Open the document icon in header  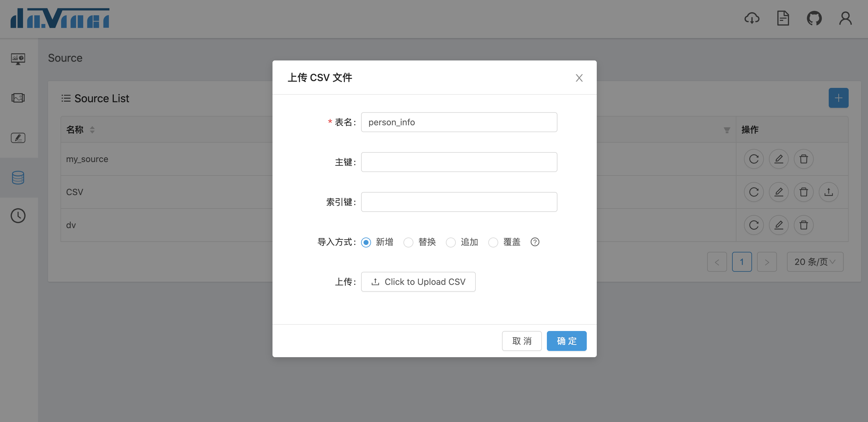[783, 18]
